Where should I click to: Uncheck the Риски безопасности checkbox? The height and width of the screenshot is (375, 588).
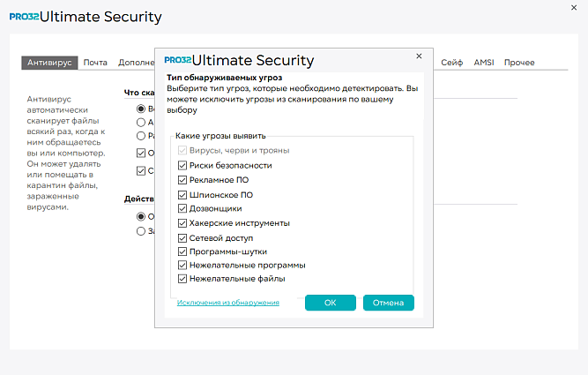coord(182,165)
